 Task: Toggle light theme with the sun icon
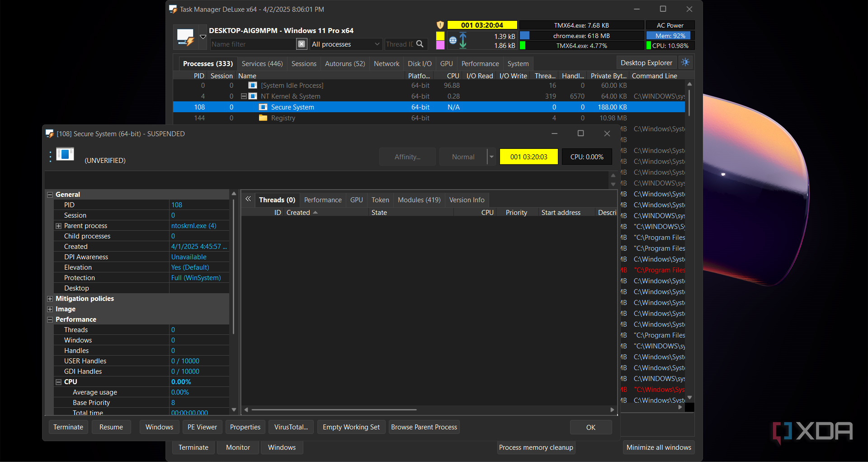point(685,62)
